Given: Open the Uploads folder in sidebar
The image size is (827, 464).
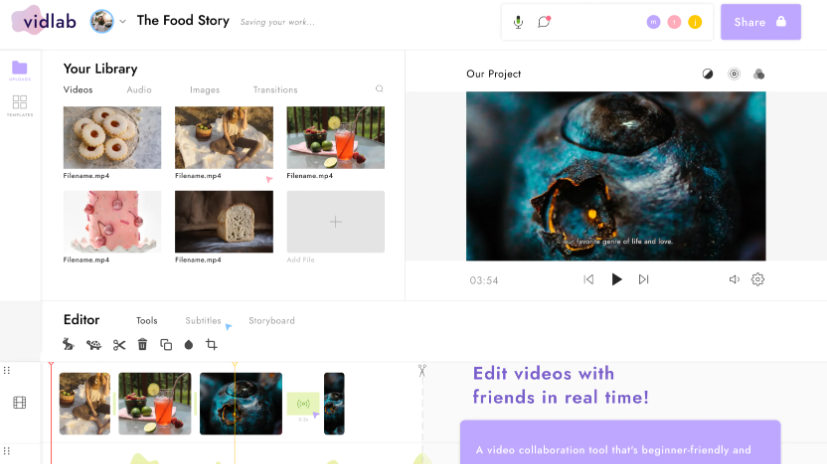Looking at the screenshot, I should (x=20, y=70).
